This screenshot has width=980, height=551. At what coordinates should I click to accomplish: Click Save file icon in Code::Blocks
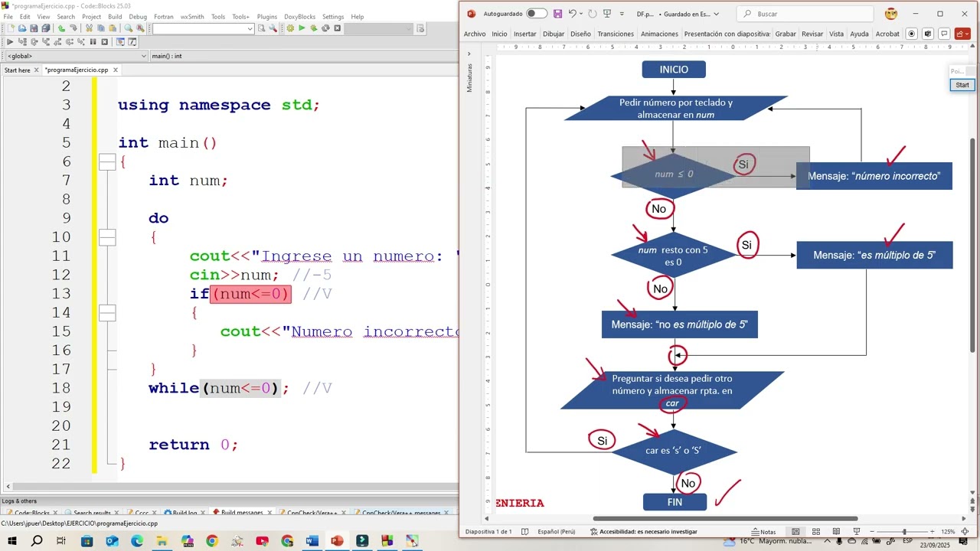pyautogui.click(x=34, y=28)
